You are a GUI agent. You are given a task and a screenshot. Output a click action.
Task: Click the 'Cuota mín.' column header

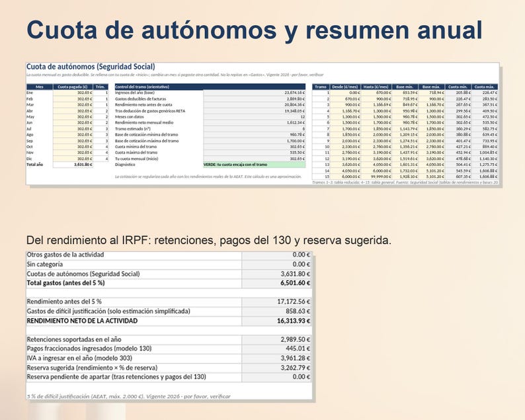click(x=458, y=87)
